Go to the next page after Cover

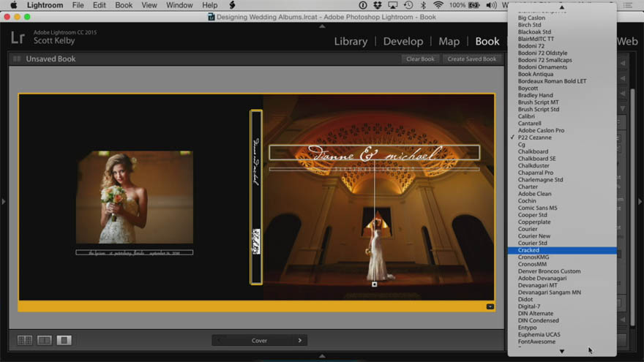pos(300,340)
